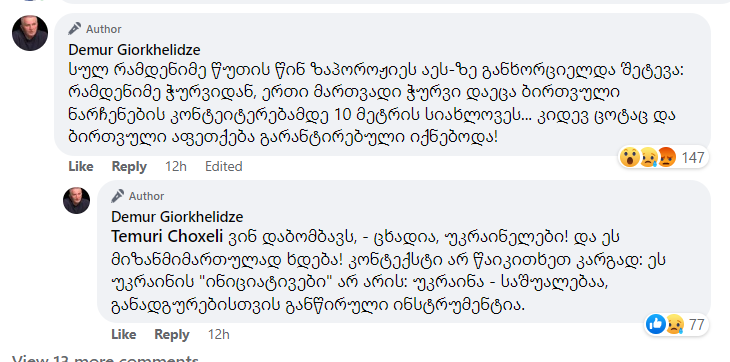Open Demur Giorkhelidze name on first comment
The height and width of the screenshot is (362, 730).
135,50
